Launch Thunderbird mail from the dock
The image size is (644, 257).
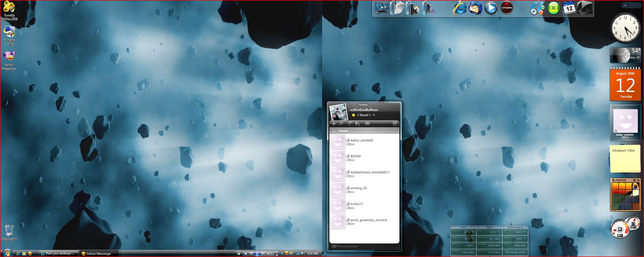tap(475, 8)
